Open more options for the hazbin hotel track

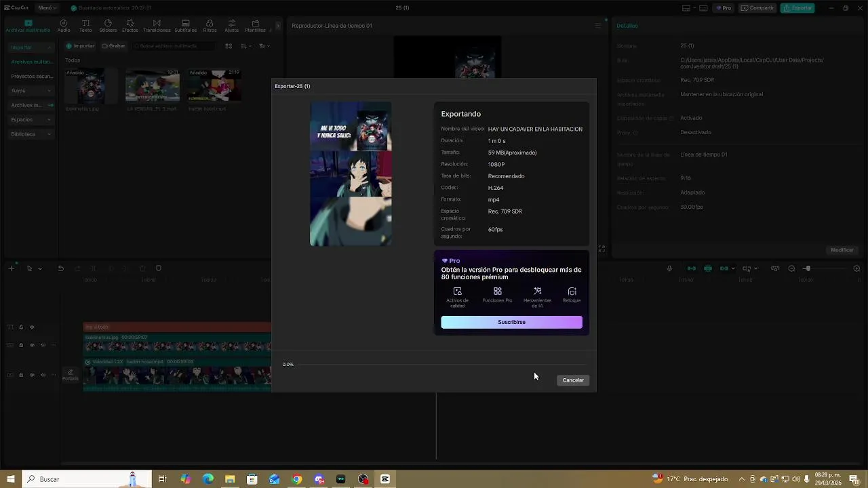click(54, 375)
